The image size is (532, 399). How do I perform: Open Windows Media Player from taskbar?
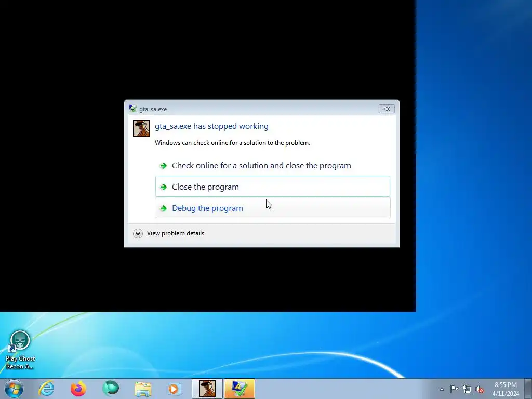[x=175, y=389]
